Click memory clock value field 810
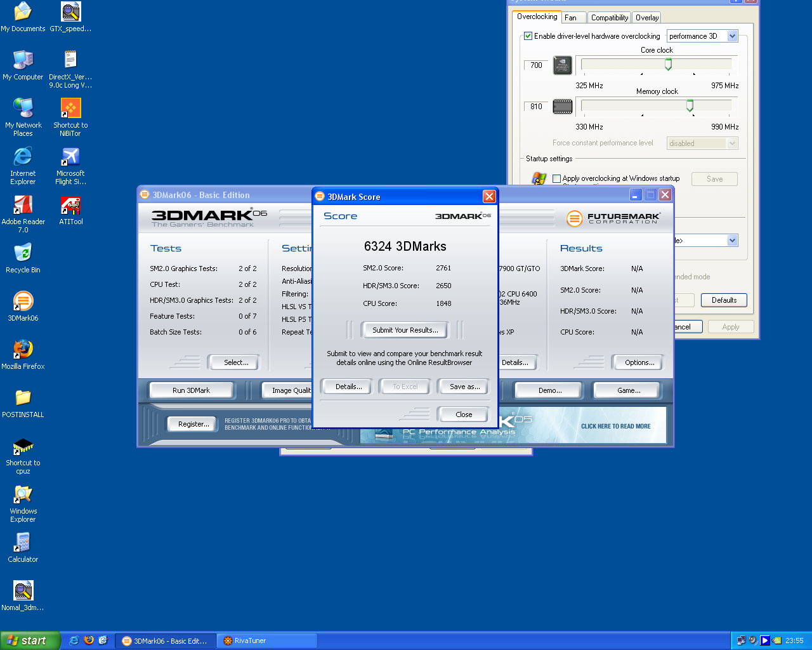The image size is (812, 650). click(537, 107)
